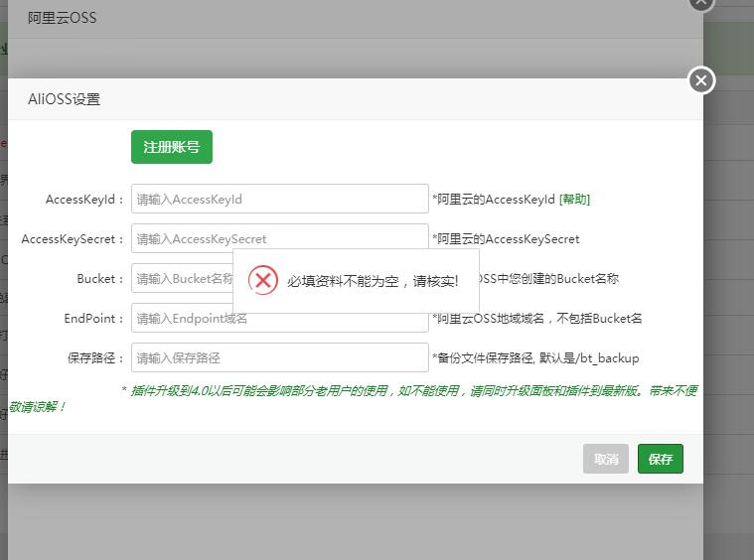Image resolution: width=754 pixels, height=560 pixels.
Task: Click the AliOSS设置 dialog title
Action: pos(64,99)
